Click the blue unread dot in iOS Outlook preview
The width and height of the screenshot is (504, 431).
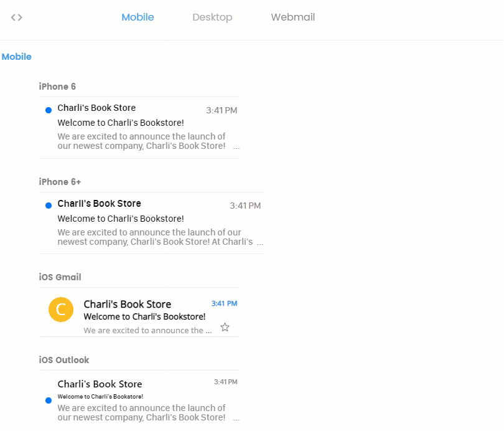coord(49,400)
